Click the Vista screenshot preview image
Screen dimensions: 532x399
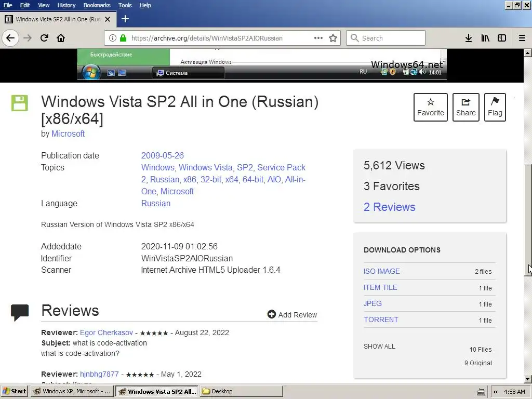point(262,64)
